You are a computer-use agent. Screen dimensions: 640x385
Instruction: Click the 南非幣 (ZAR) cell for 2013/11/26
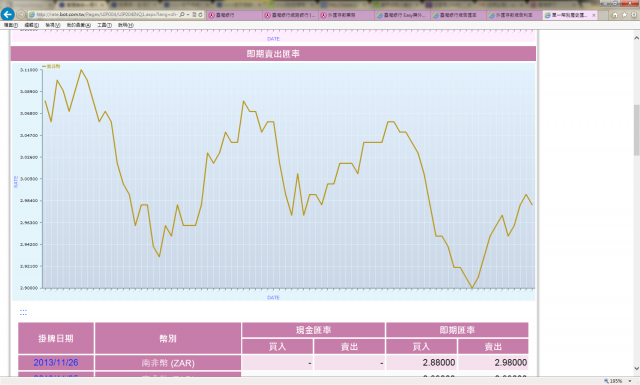[x=168, y=363]
